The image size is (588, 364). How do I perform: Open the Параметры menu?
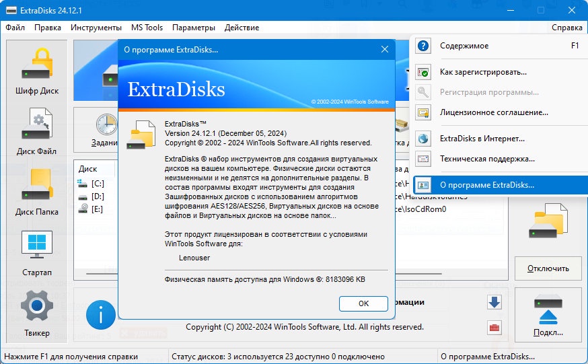point(194,28)
